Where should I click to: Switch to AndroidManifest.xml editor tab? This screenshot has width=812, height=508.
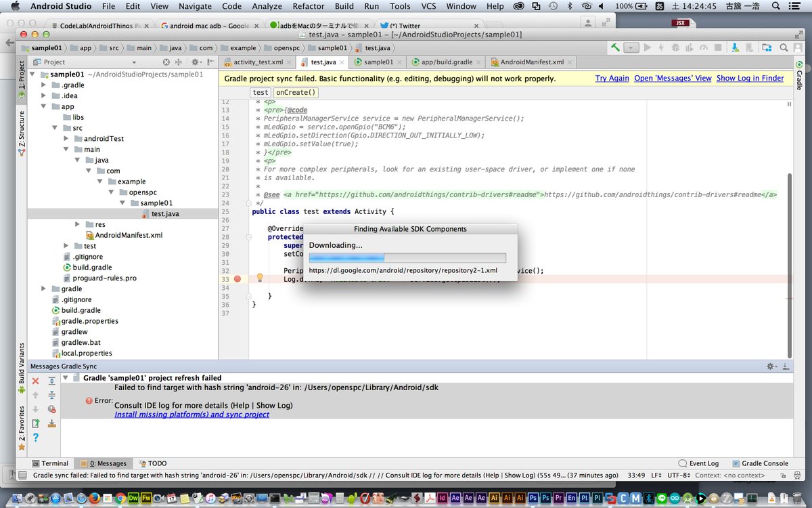point(531,62)
